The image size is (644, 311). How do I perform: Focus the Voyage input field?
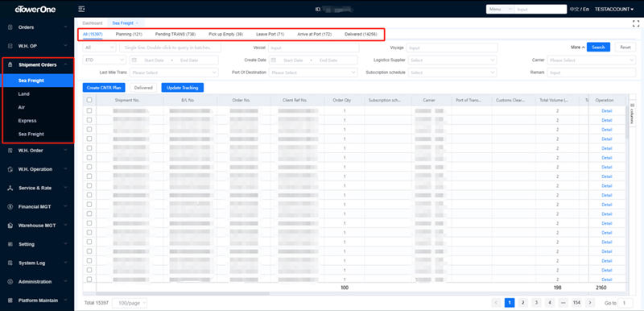click(452, 48)
